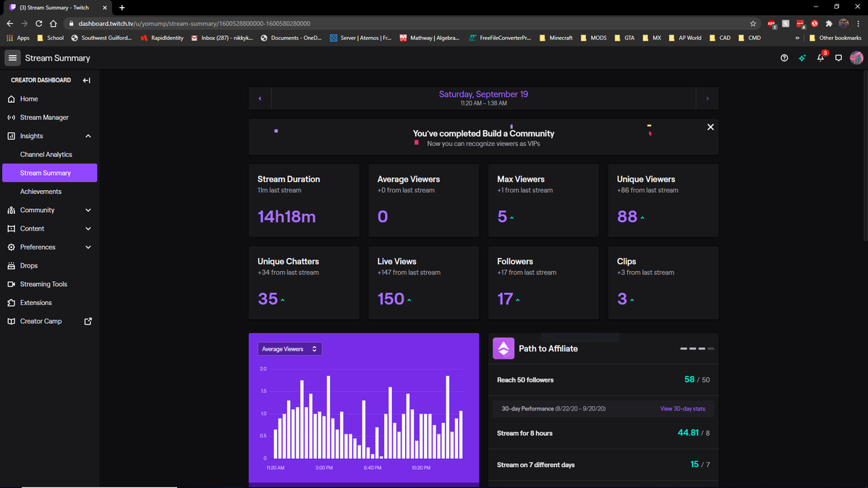Viewport: 868px width, 488px height.
Task: Click the Stream for 8 hours row
Action: (x=604, y=433)
